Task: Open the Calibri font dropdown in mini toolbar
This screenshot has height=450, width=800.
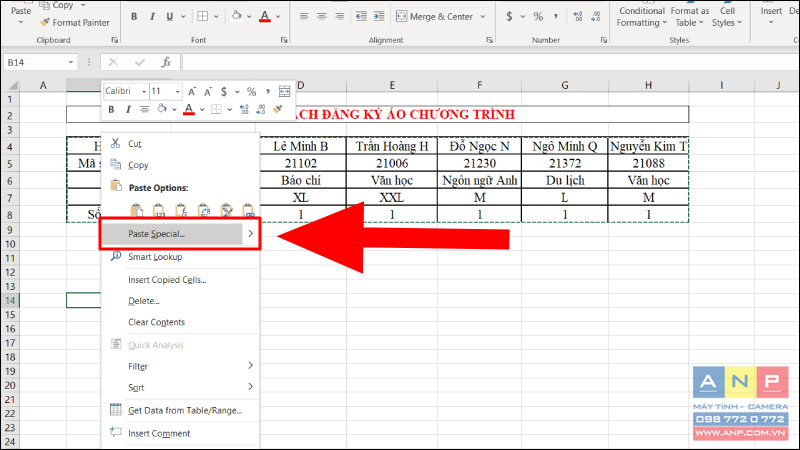Action: [144, 91]
